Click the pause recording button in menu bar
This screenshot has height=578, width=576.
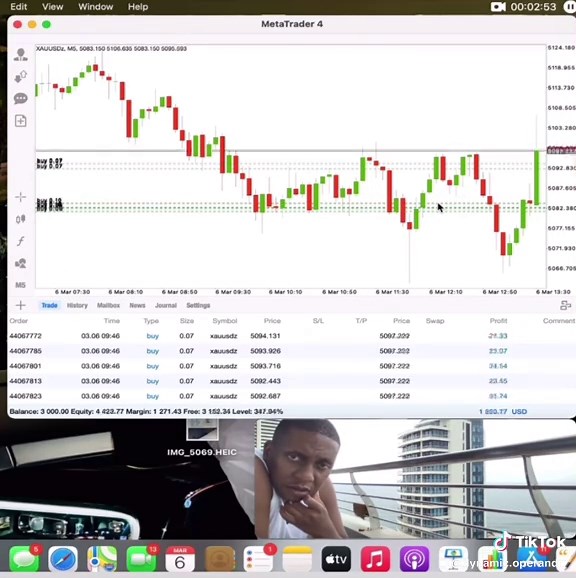tap(570, 7)
